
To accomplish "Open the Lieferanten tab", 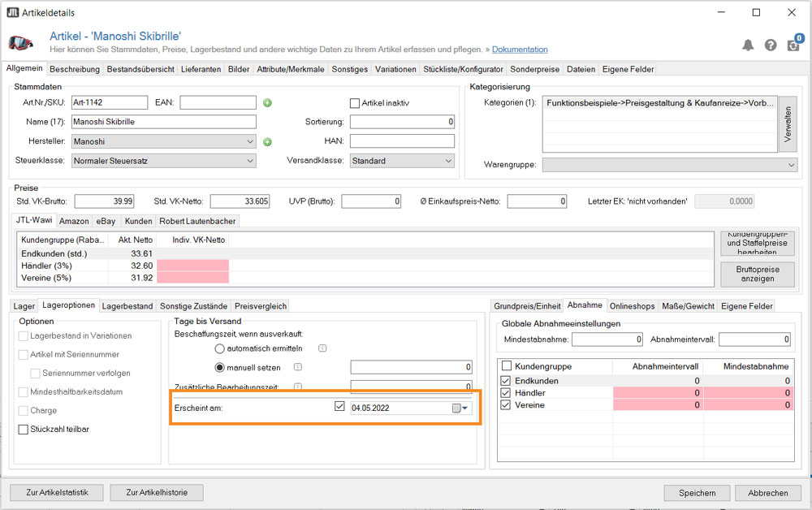I will 201,69.
